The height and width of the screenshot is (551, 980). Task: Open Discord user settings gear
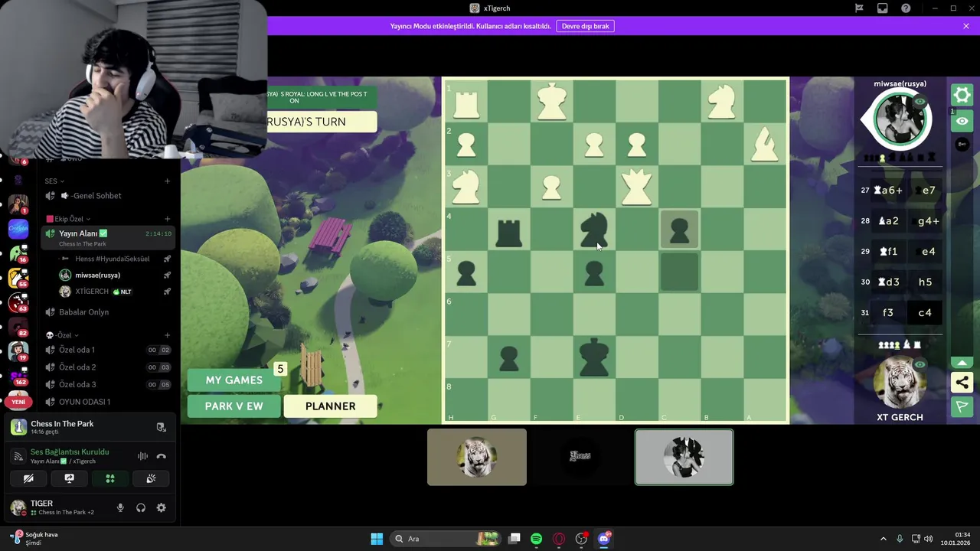(x=161, y=507)
